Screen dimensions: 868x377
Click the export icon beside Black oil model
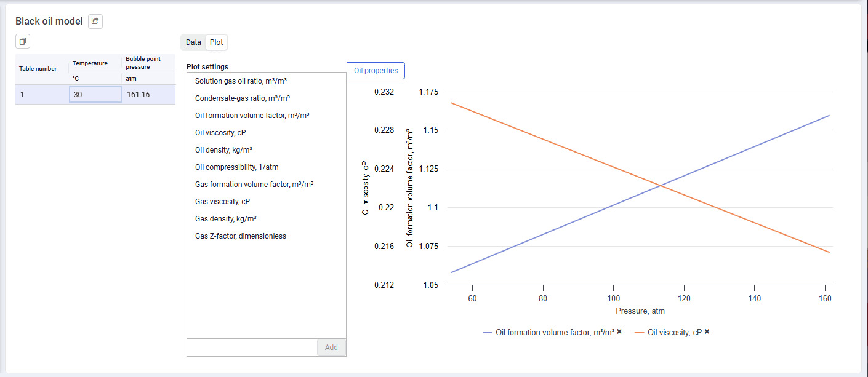(x=95, y=21)
